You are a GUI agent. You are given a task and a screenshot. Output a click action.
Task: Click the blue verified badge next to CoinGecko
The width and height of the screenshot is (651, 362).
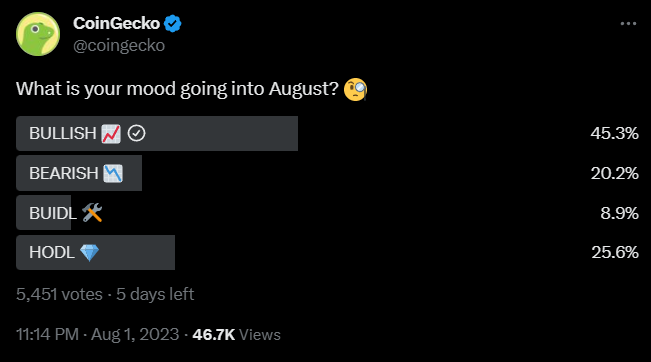(173, 24)
